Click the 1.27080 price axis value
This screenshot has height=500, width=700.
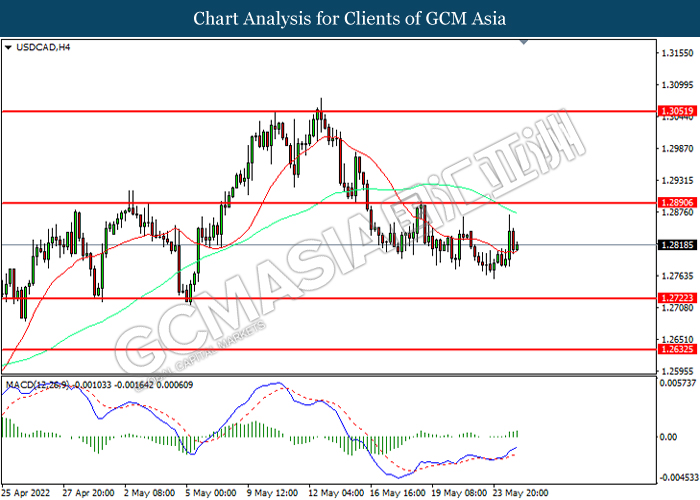(677, 308)
